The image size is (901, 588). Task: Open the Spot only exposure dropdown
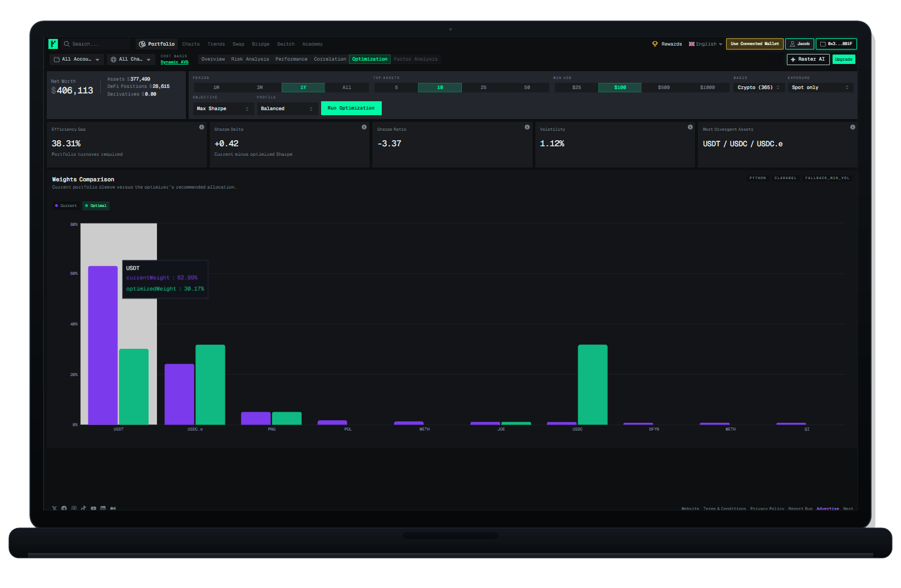click(820, 87)
